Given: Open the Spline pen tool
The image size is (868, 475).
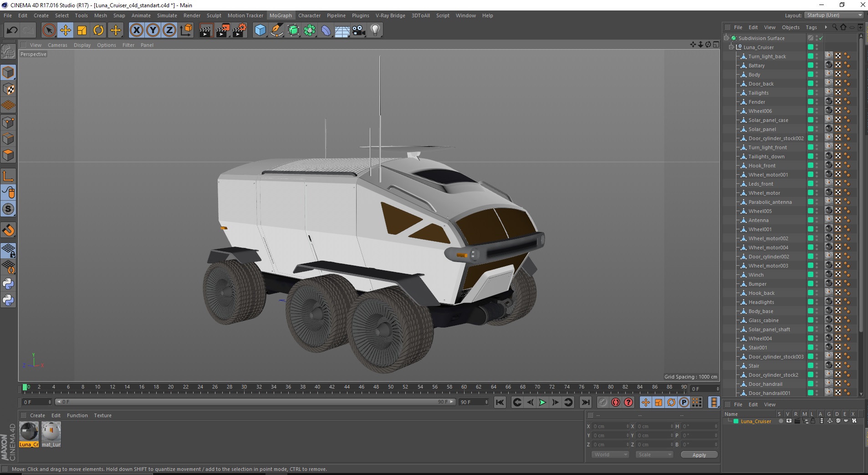Looking at the screenshot, I should tap(277, 30).
